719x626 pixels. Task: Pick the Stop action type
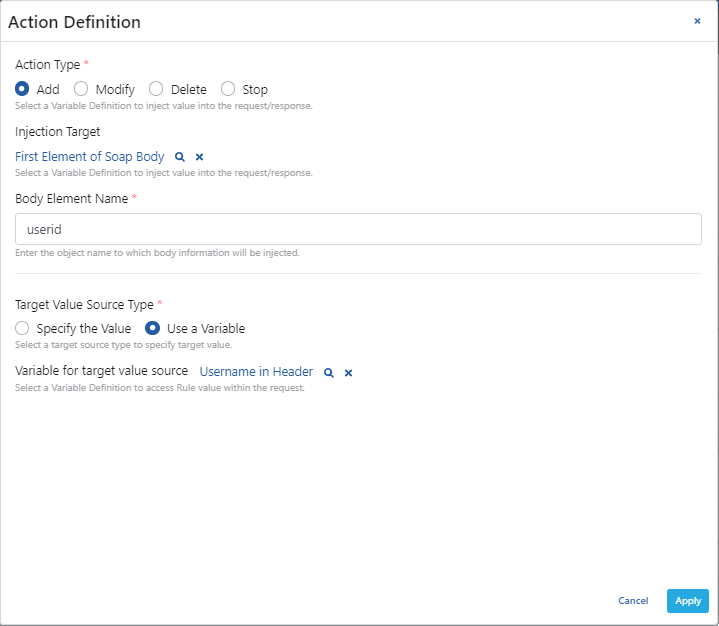click(228, 89)
